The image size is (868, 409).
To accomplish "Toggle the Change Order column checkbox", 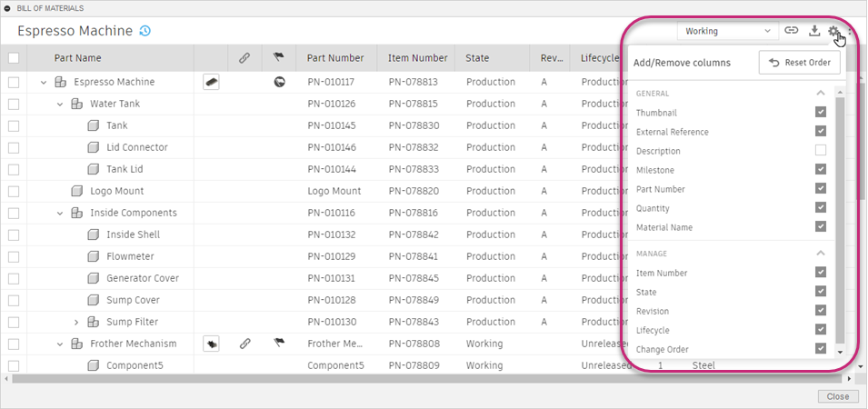I will (821, 349).
